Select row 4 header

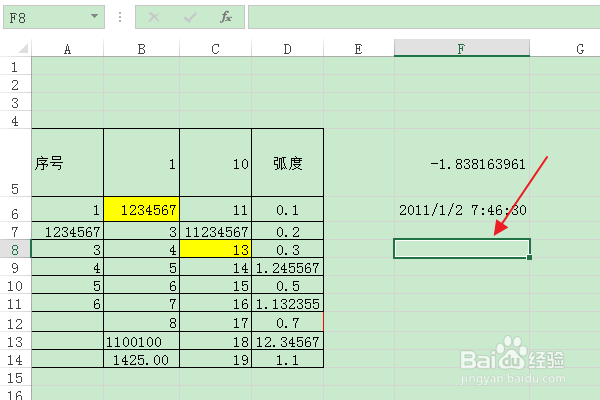click(15, 120)
